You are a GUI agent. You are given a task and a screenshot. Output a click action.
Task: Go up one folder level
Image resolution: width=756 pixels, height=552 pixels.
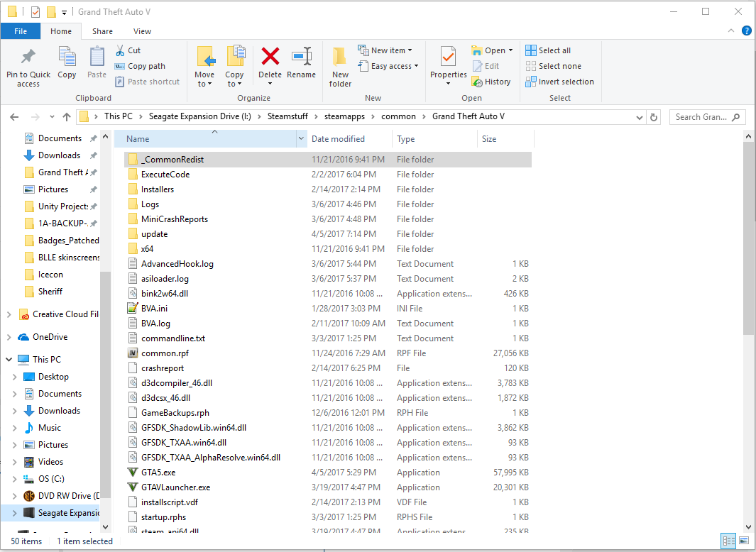[67, 116]
